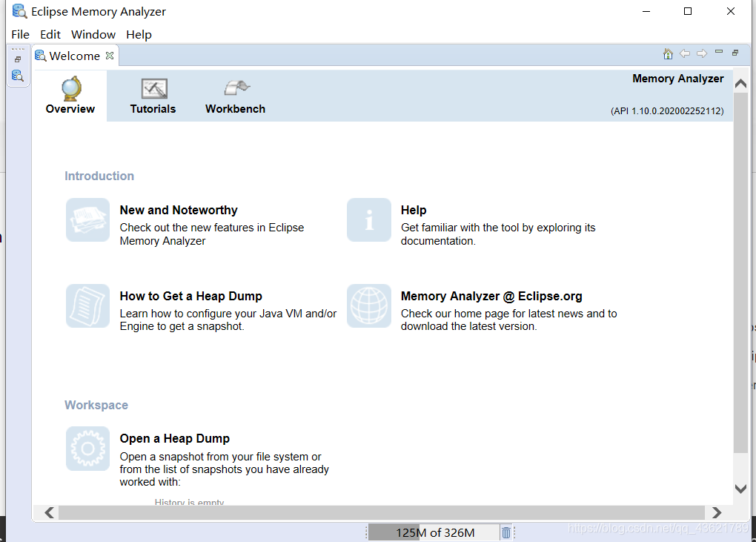Minimize the Welcome view panel
Viewport: 756px width, 542px height.
point(719,52)
